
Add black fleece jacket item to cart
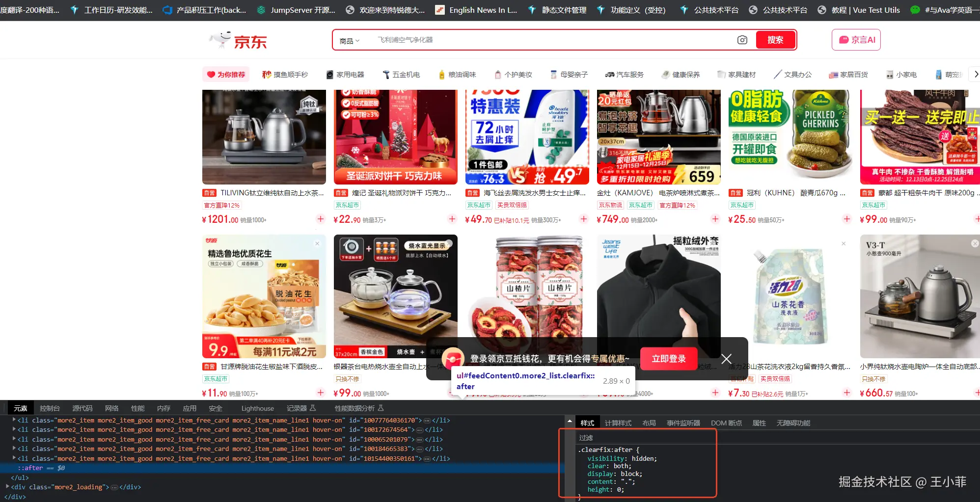click(x=715, y=393)
